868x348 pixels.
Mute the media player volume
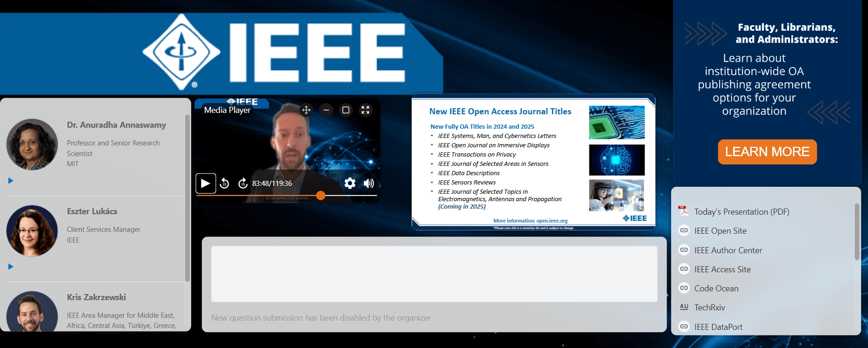pyautogui.click(x=368, y=184)
